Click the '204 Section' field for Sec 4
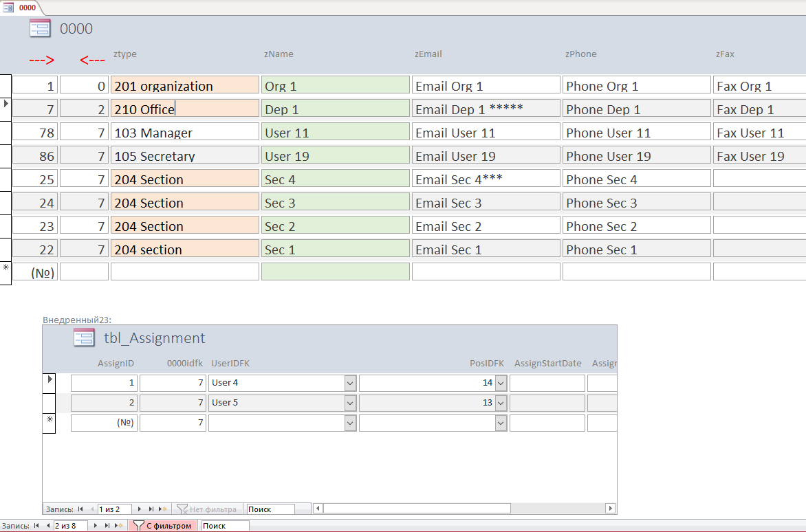The width and height of the screenshot is (806, 532). pyautogui.click(x=184, y=179)
